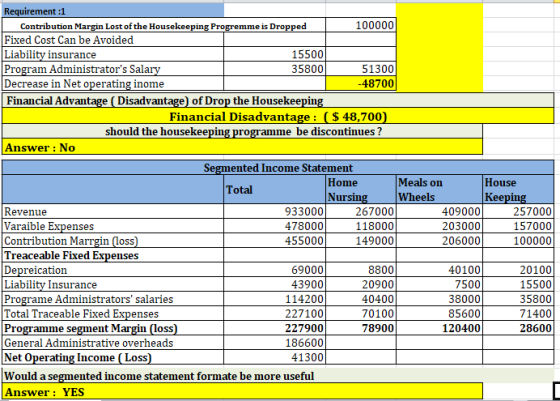
Task: Click the 'Home Nursing' column header
Action: pos(361,189)
